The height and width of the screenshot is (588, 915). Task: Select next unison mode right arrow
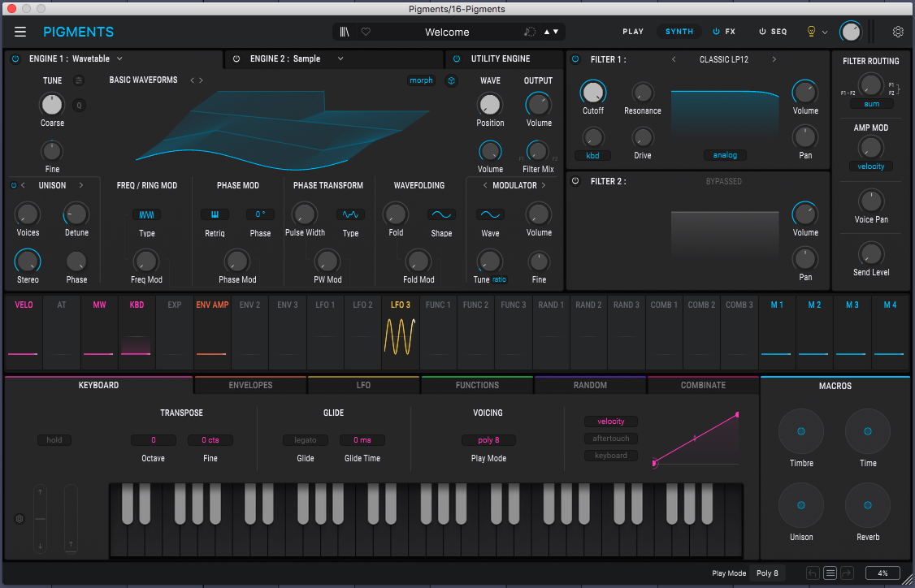coord(81,185)
